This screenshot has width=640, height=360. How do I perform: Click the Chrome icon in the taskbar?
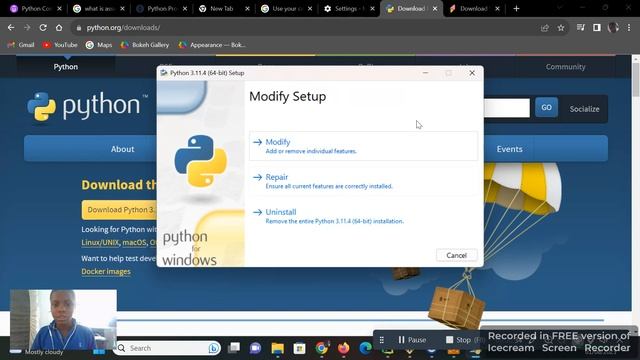[x=322, y=348]
